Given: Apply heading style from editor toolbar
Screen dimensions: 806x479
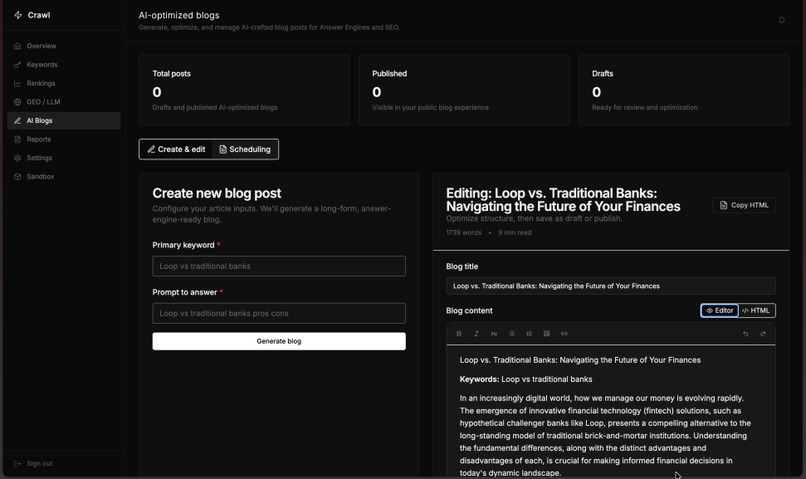Looking at the screenshot, I should pos(494,334).
